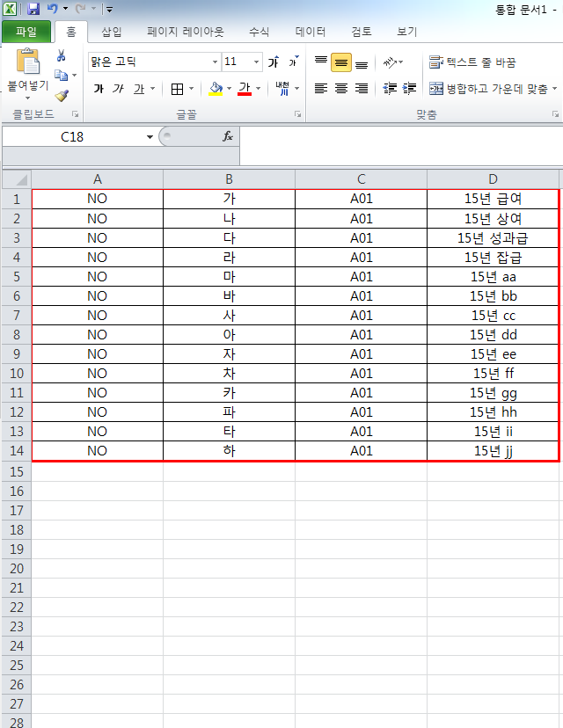
Task: Click the Paste clipboard icon
Action: click(x=28, y=62)
